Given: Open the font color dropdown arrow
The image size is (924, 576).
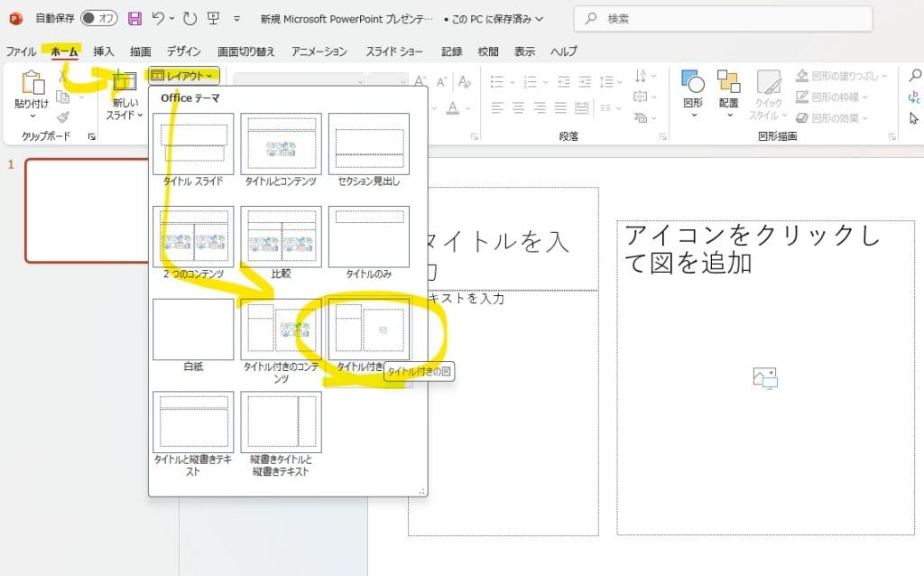Looking at the screenshot, I should pos(467,107).
